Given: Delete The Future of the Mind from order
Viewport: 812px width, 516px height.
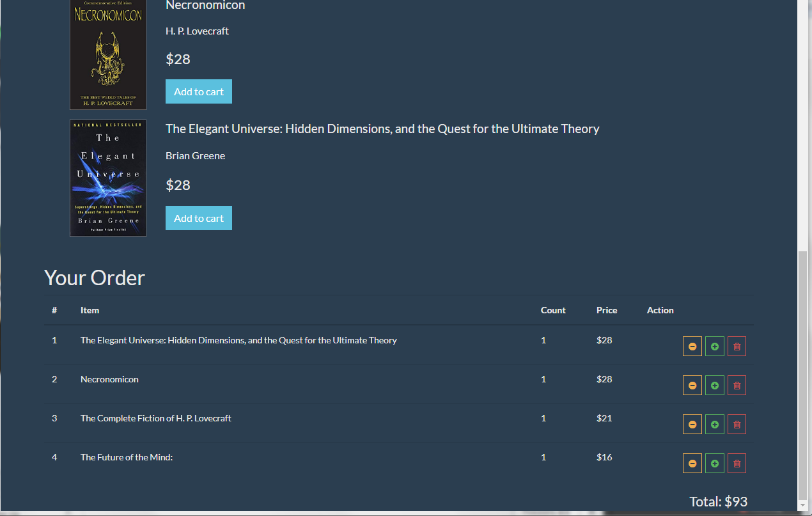Looking at the screenshot, I should click(x=737, y=463).
